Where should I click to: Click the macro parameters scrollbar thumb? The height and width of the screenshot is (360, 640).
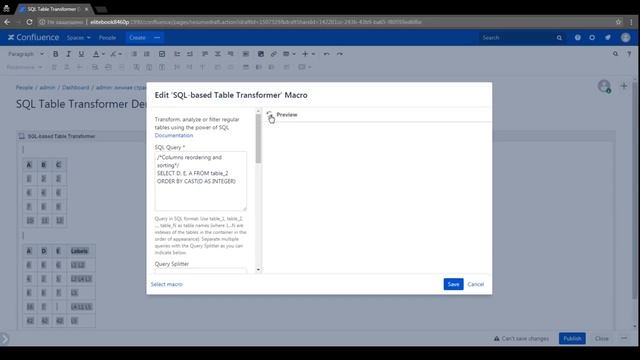click(x=258, y=139)
